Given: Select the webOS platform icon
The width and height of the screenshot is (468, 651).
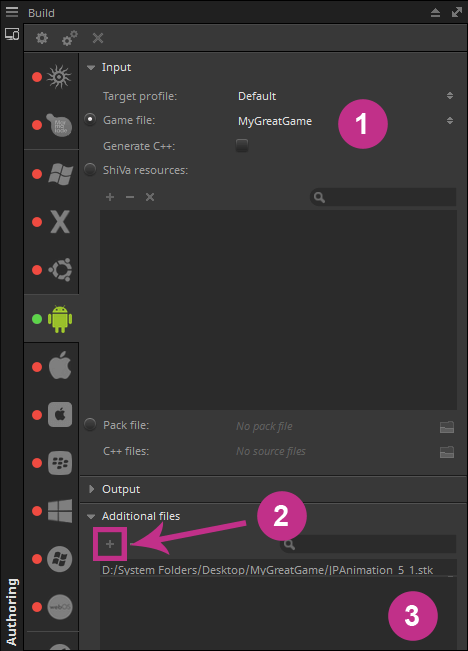Looking at the screenshot, I should point(60,607).
